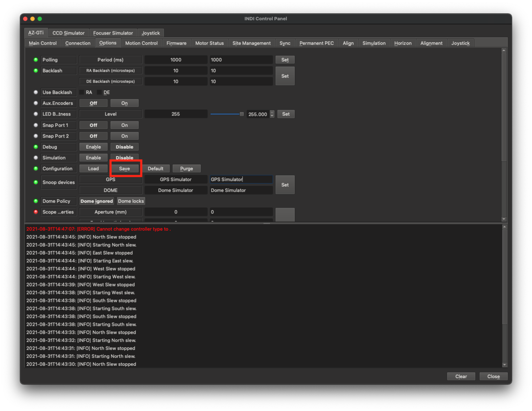Open the Sync tab
532x411 pixels.
285,43
